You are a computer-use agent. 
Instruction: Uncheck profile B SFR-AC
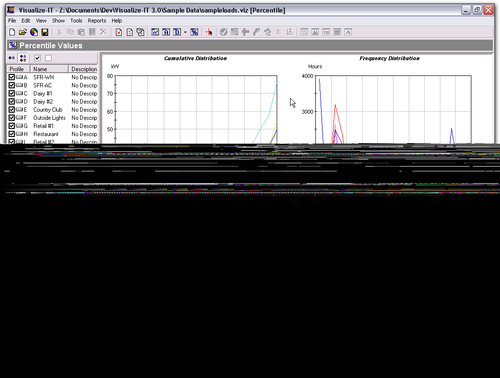pyautogui.click(x=12, y=85)
